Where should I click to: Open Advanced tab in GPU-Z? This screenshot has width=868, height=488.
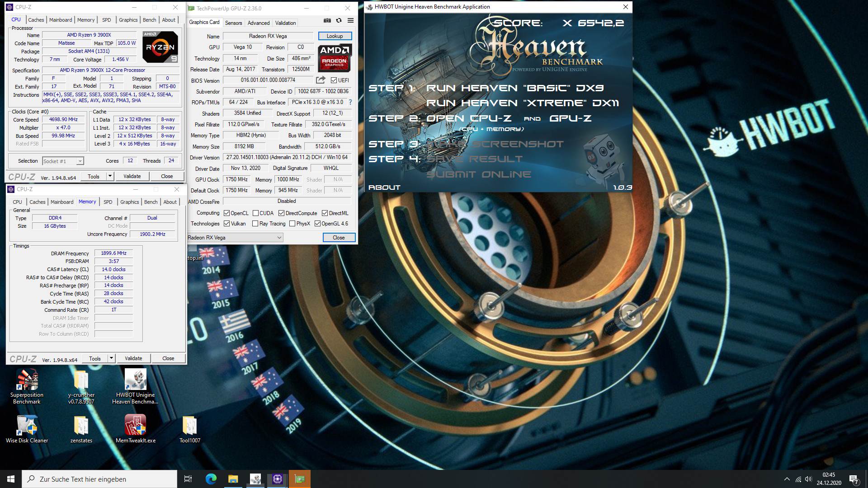click(259, 23)
